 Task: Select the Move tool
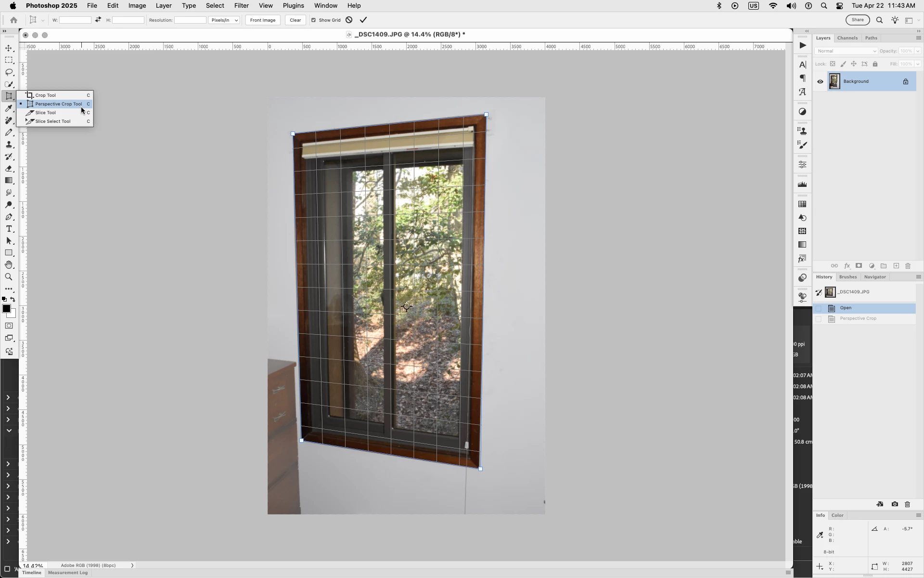click(9, 48)
